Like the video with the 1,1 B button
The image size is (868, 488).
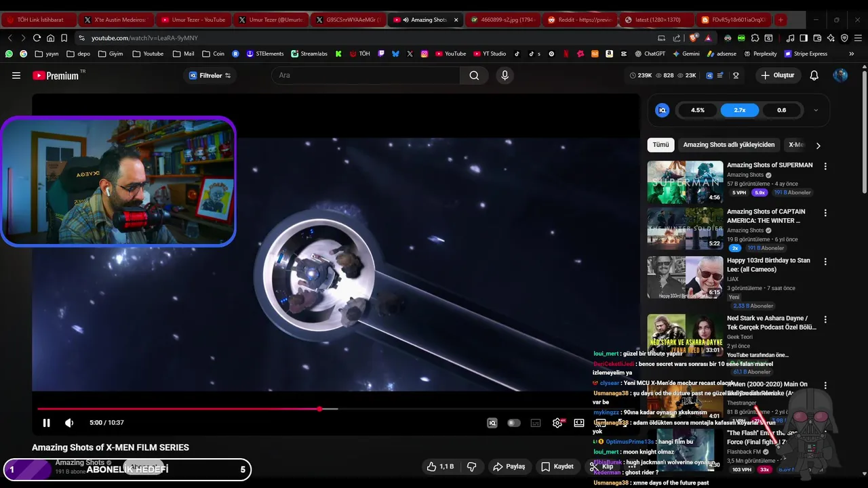point(440,466)
